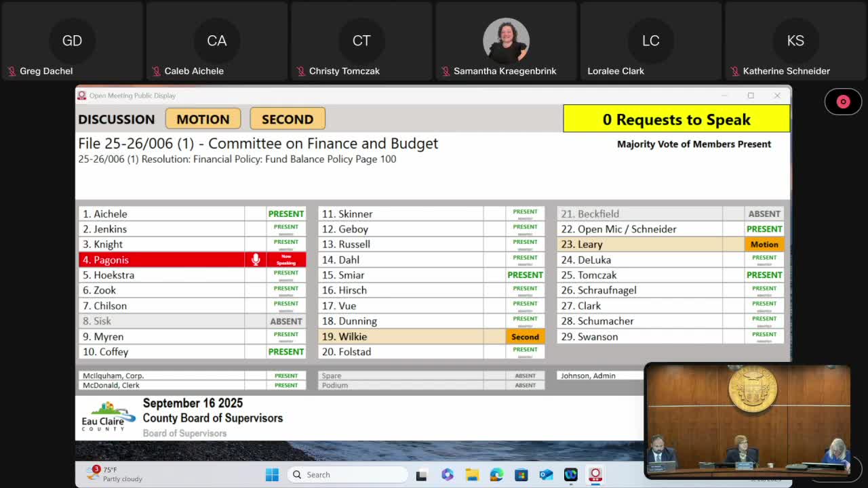Select the '1. Aichele' member row
The image size is (868, 488).
tap(193, 214)
